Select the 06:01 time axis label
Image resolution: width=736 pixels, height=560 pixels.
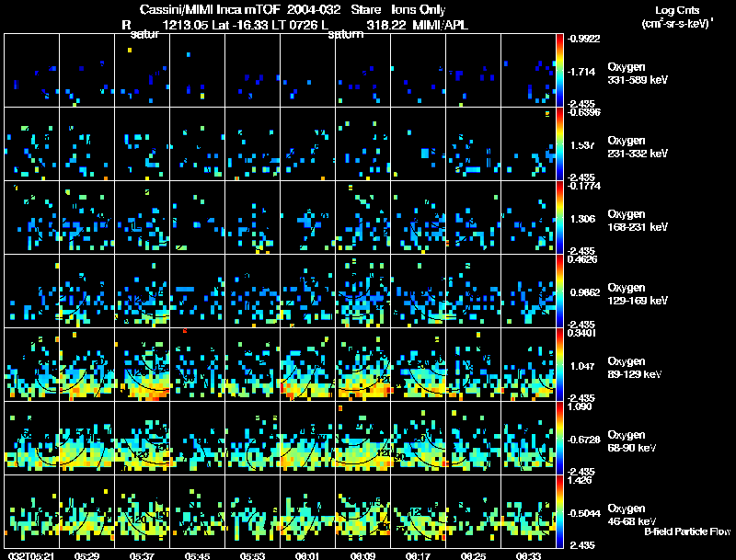tap(307, 556)
